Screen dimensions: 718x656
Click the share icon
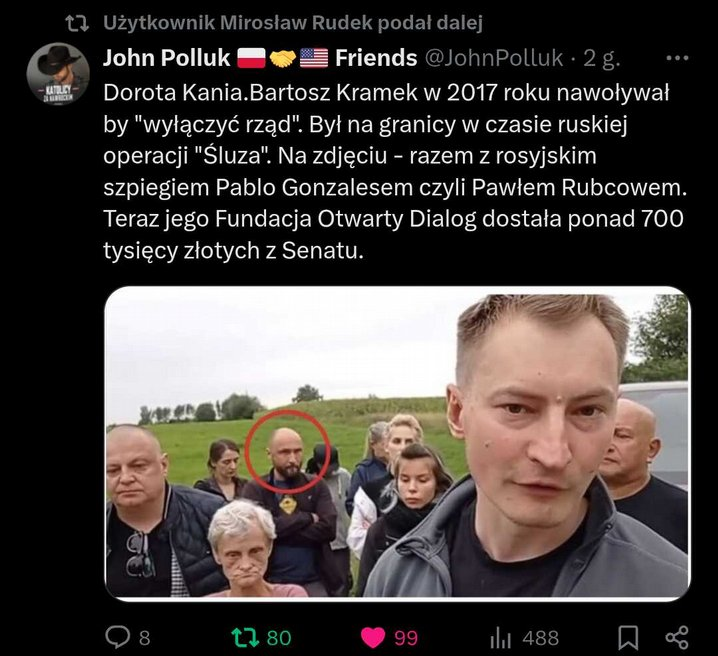pyautogui.click(x=677, y=638)
